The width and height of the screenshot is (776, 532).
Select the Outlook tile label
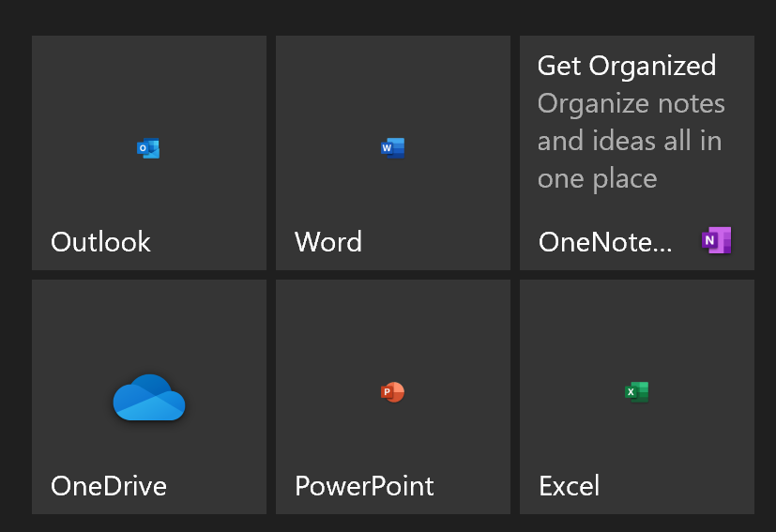100,242
